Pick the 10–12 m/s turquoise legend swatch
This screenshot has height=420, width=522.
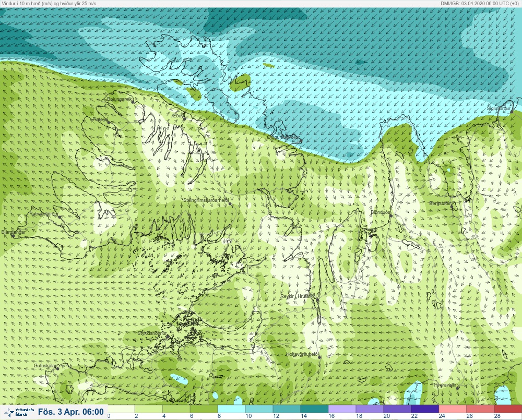coord(259,409)
